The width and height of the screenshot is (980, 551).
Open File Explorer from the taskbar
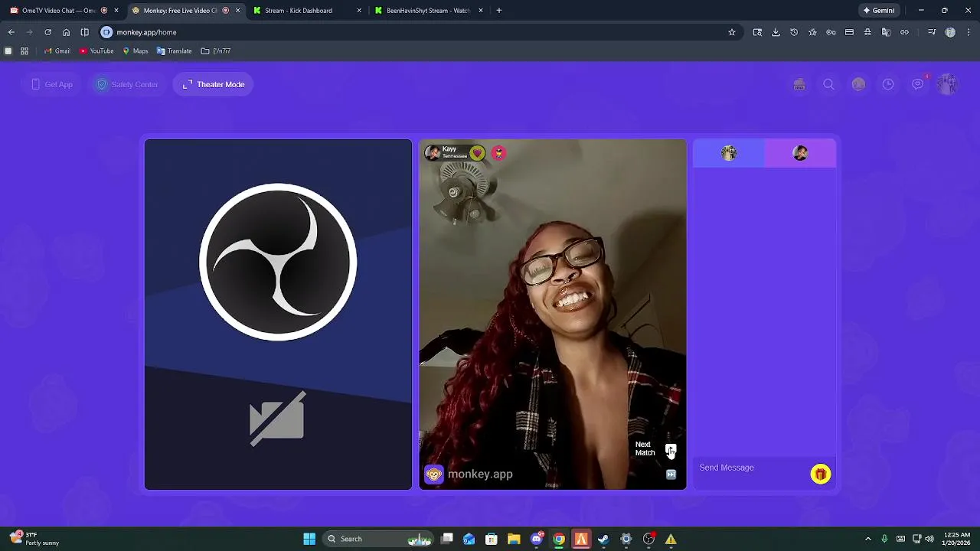[514, 539]
